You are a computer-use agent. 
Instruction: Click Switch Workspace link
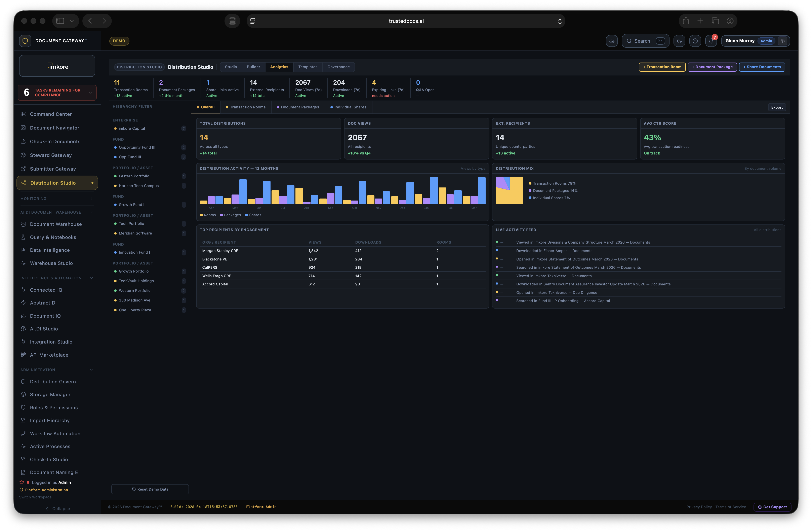click(x=35, y=497)
